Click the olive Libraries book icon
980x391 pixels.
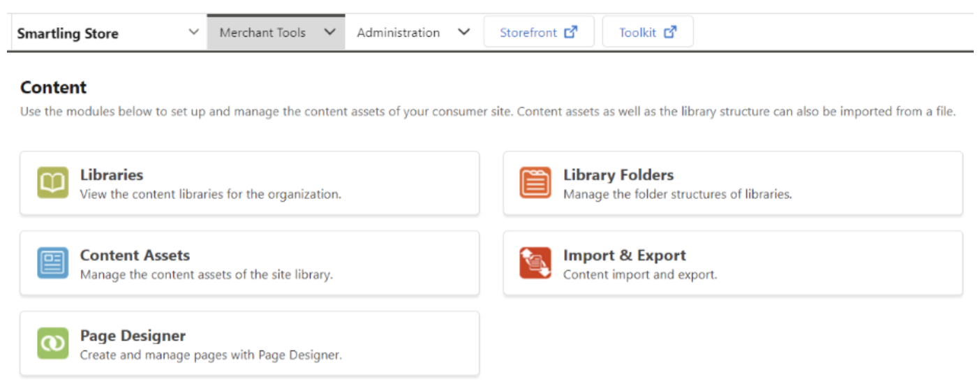[53, 183]
